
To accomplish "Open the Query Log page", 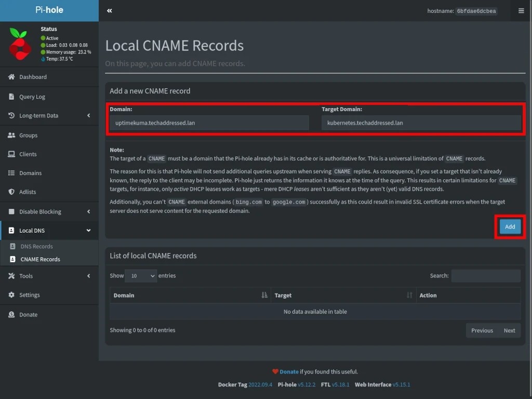I will pyautogui.click(x=31, y=96).
